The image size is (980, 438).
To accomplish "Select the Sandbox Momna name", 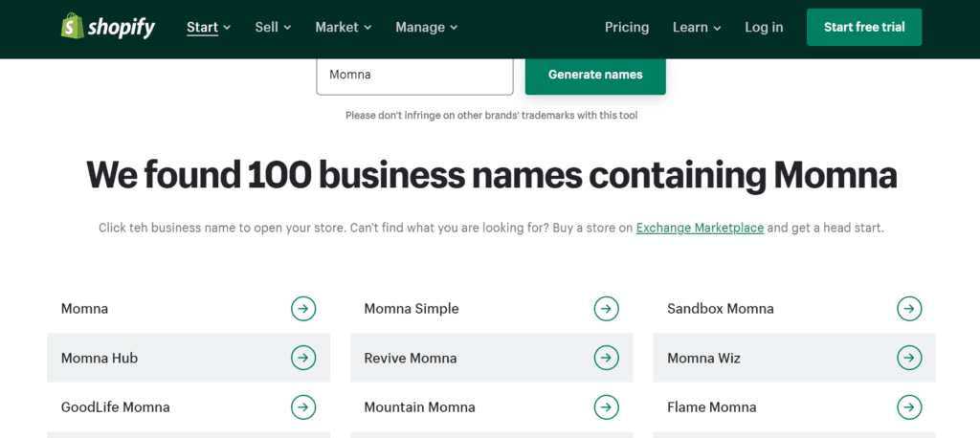I will click(720, 308).
